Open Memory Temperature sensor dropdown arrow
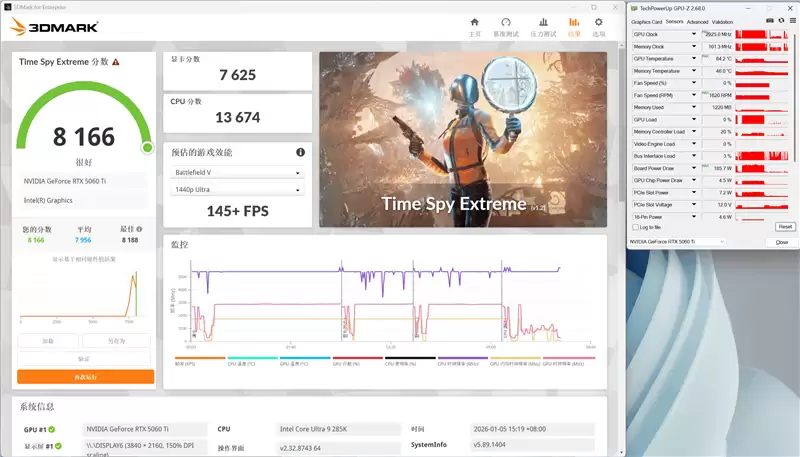The image size is (800, 457). tap(694, 71)
